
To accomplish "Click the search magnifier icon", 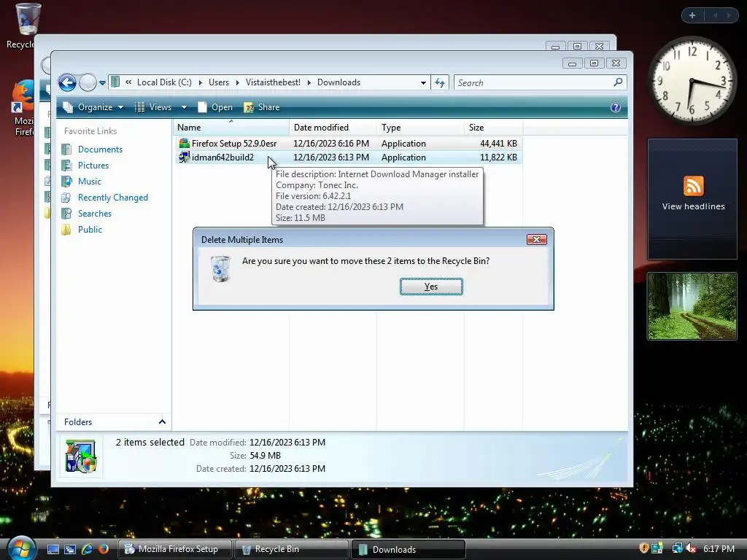I will 618,82.
